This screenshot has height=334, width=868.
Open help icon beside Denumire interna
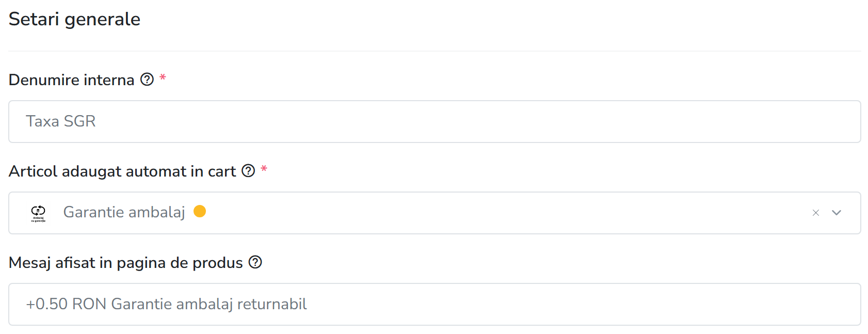pos(147,79)
